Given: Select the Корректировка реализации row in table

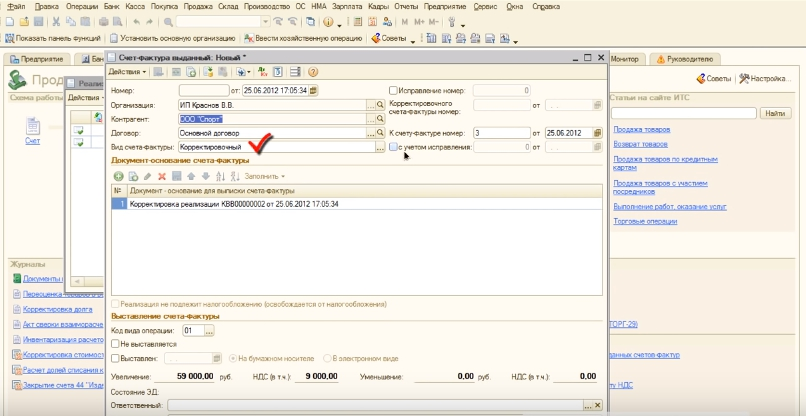Looking at the screenshot, I should tap(230, 203).
